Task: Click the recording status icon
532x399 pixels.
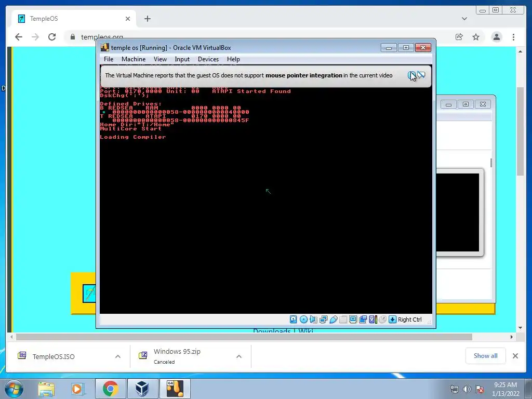Action: pos(363,320)
